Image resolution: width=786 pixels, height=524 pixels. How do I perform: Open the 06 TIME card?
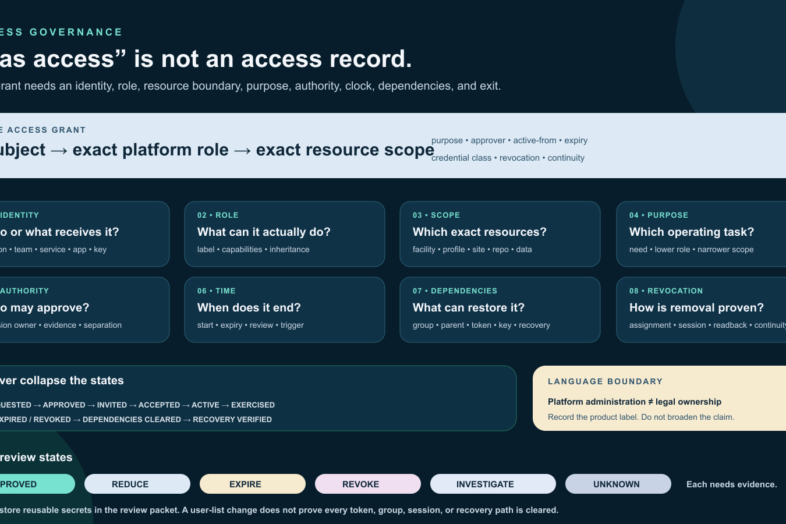[284, 309]
